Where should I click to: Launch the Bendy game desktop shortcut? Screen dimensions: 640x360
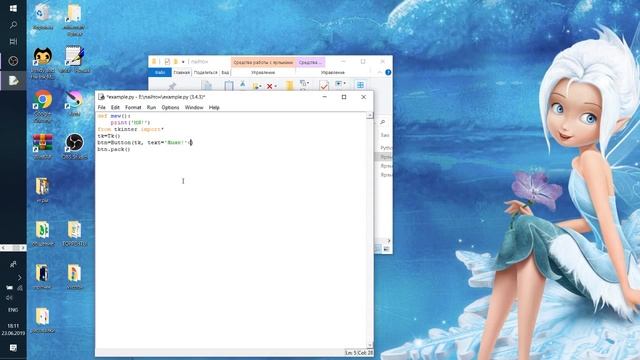[42, 62]
